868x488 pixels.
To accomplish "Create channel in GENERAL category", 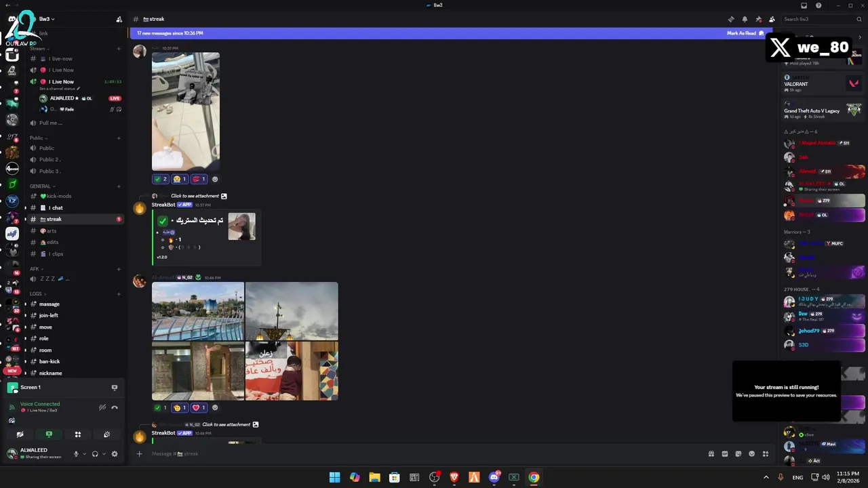I will (119, 186).
